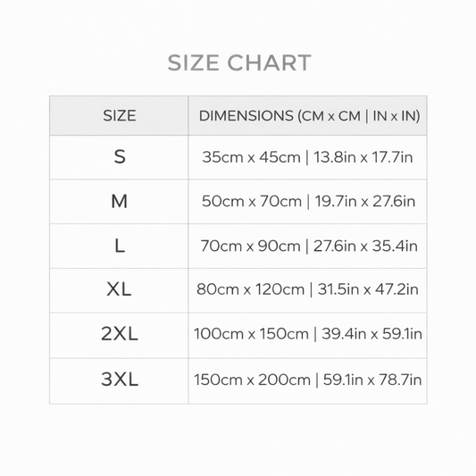Click the 59.1in x 78.7in text
476x476 pixels.
372,380
